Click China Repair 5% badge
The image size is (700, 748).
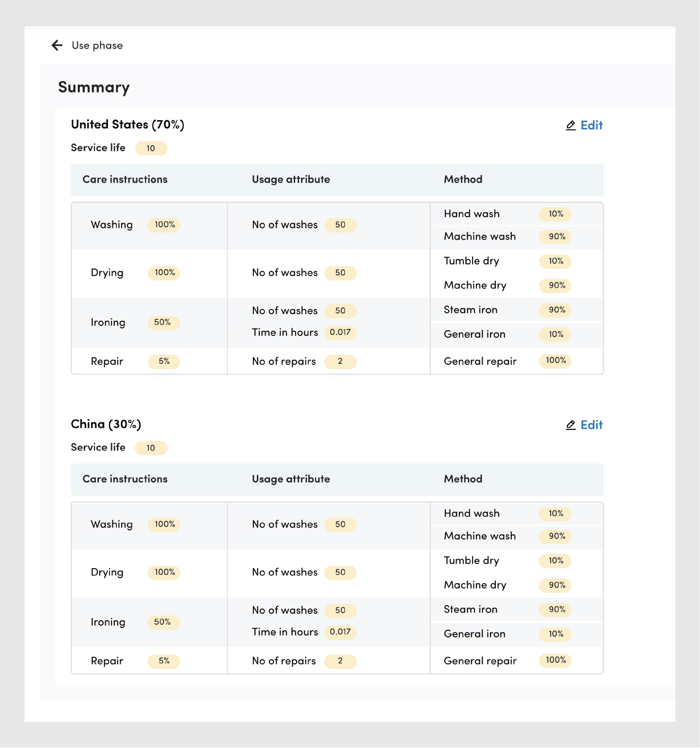[x=164, y=661]
